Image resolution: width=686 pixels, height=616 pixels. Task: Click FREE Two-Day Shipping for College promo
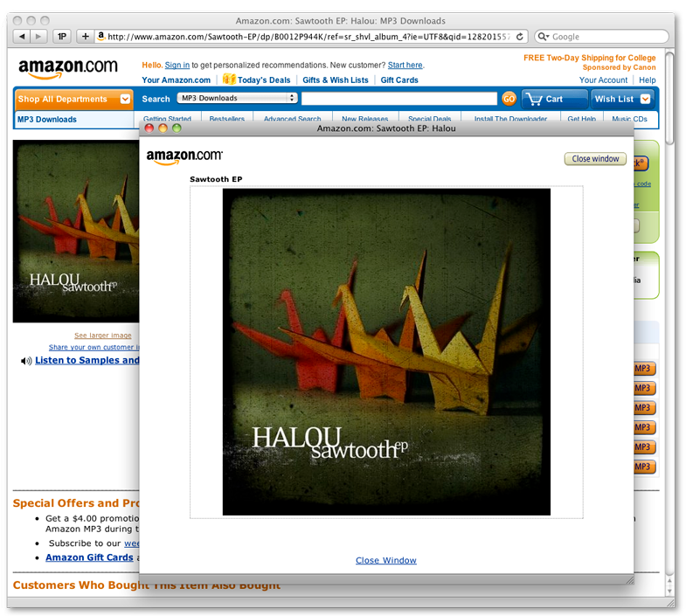click(589, 58)
